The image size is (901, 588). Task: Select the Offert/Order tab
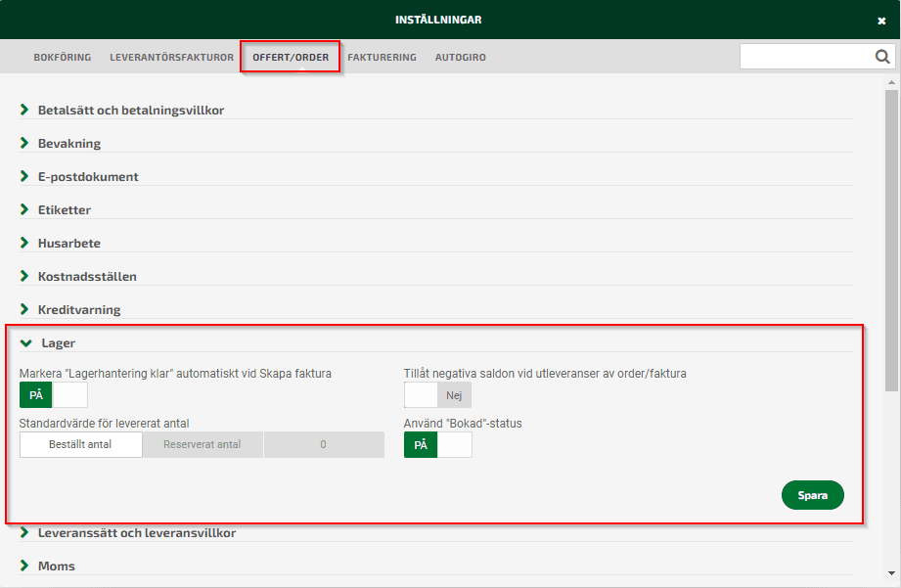click(x=291, y=57)
